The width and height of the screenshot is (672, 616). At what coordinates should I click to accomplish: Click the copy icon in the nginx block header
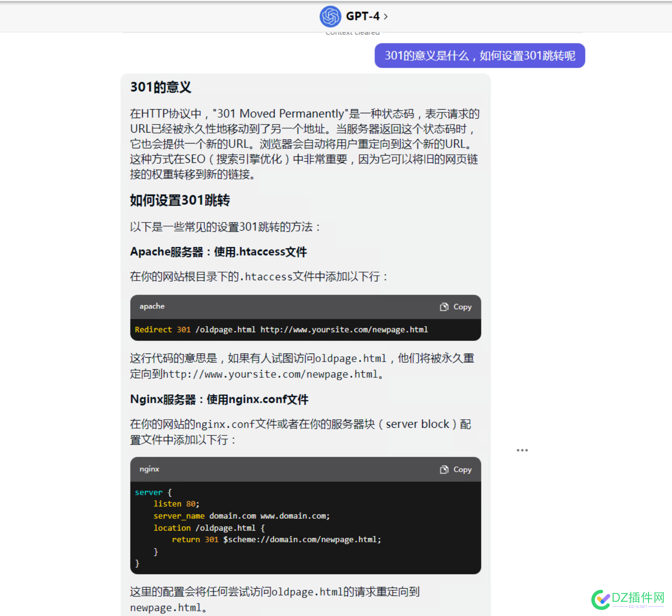444,469
